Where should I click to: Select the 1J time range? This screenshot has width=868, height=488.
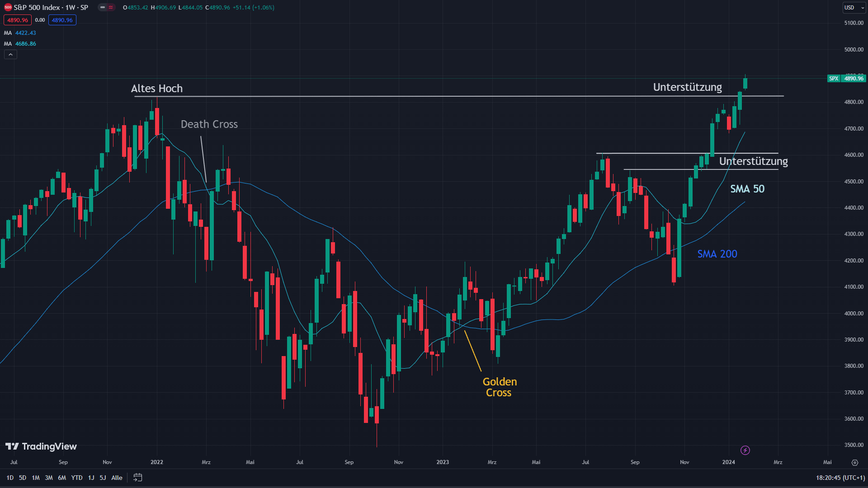click(91, 478)
